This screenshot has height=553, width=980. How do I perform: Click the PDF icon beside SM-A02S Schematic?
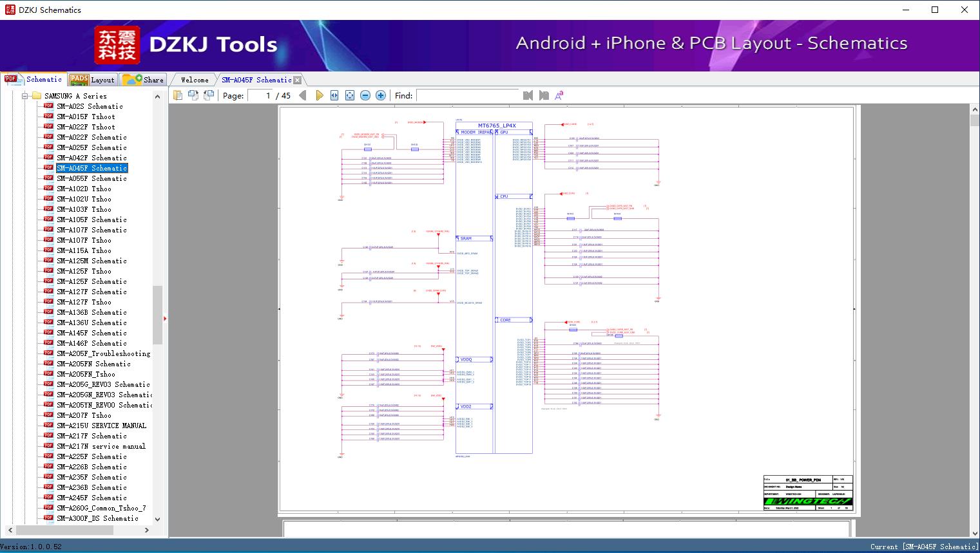[x=48, y=106]
